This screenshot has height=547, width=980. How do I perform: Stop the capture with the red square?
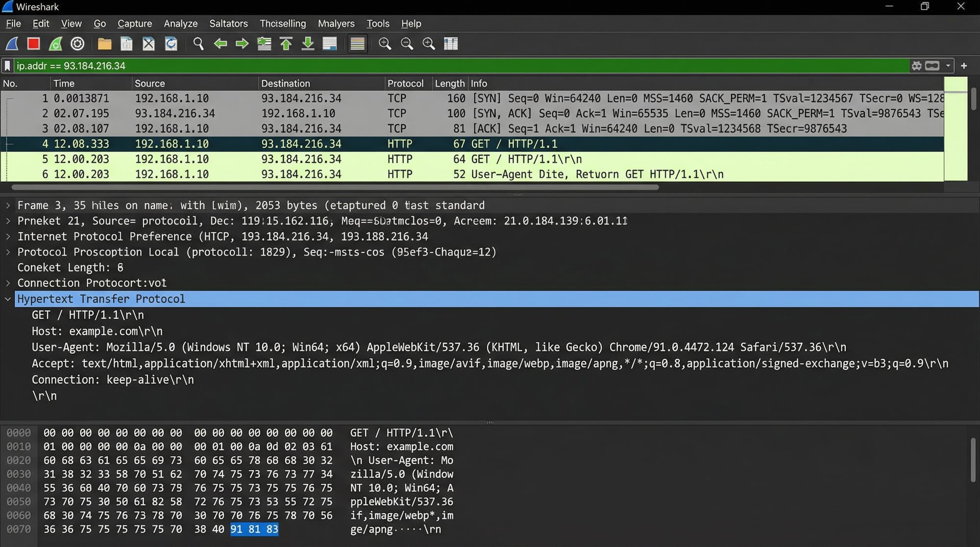pos(33,44)
